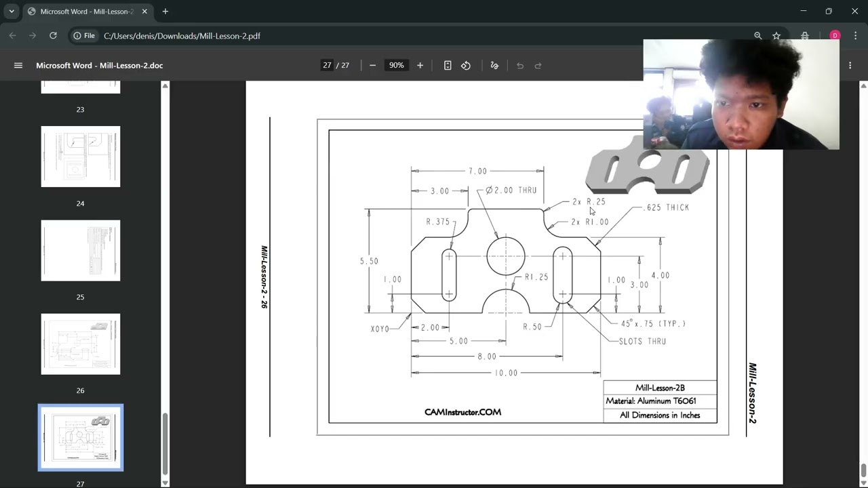This screenshot has height=488, width=868.
Task: Click the Ø2.00 THRU dimension label
Action: point(511,190)
